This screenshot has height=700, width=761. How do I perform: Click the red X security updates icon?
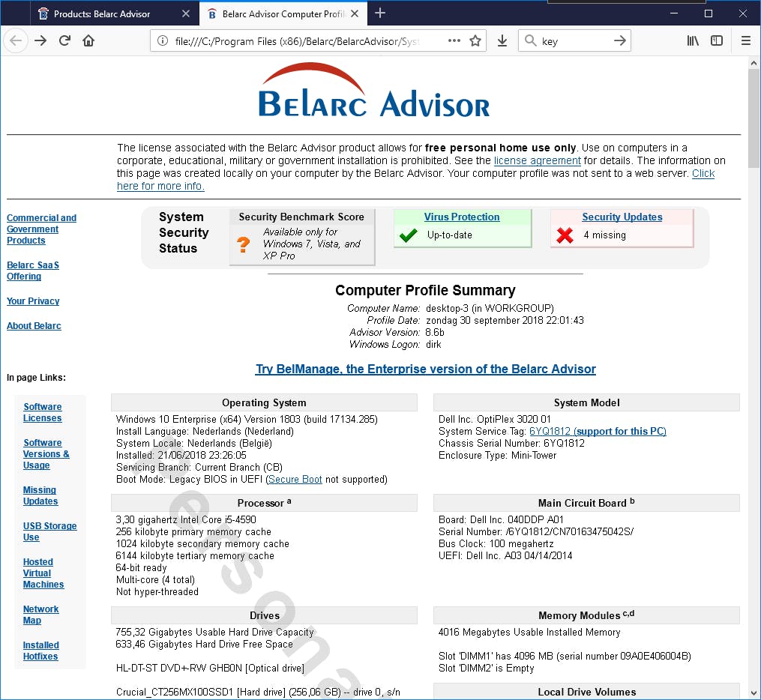pyautogui.click(x=565, y=235)
